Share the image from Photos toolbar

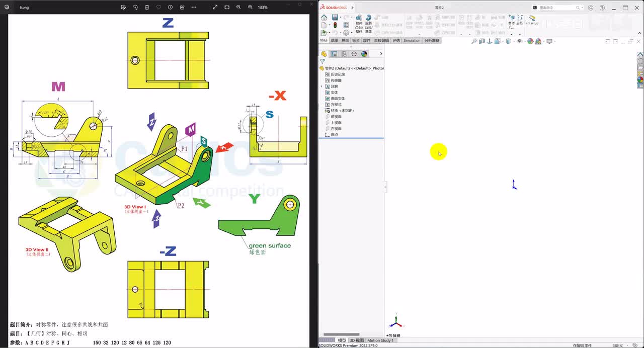click(182, 8)
